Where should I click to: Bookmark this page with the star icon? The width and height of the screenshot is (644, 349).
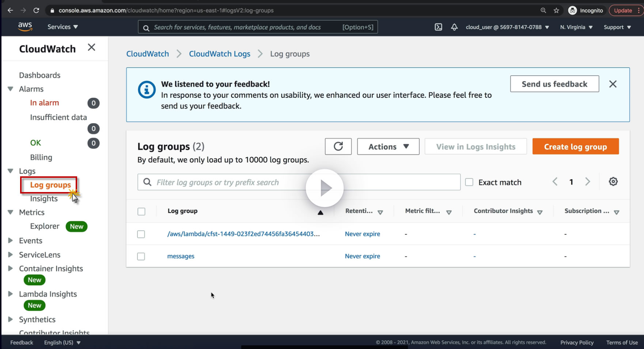click(556, 10)
